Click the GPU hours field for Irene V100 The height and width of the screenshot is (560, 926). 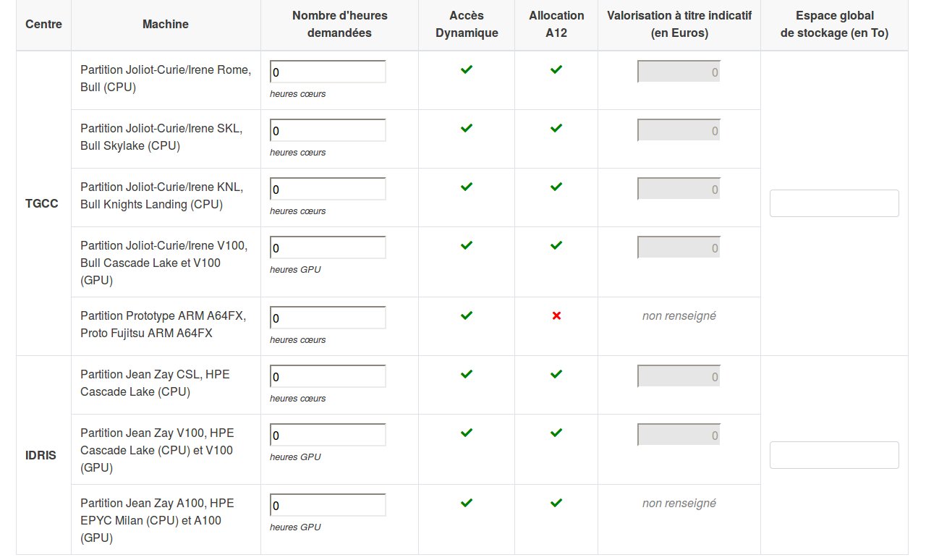(x=328, y=247)
